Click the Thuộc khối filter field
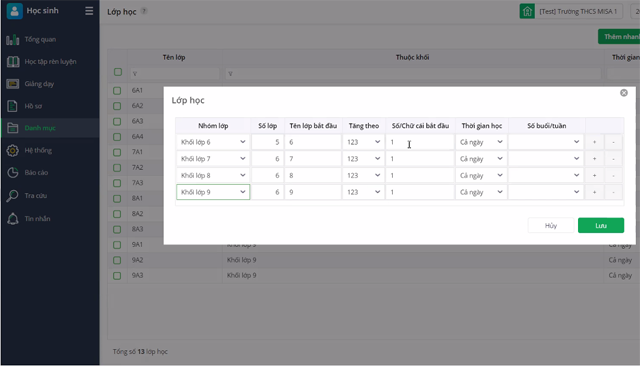Viewport: 640px width, 366px height. pyautogui.click(x=413, y=74)
